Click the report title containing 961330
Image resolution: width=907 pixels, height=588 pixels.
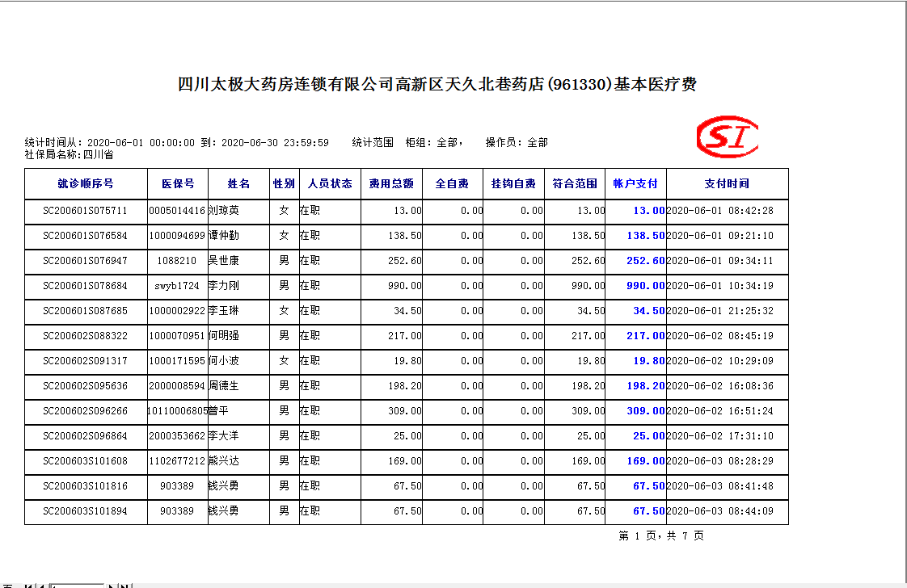click(437, 85)
